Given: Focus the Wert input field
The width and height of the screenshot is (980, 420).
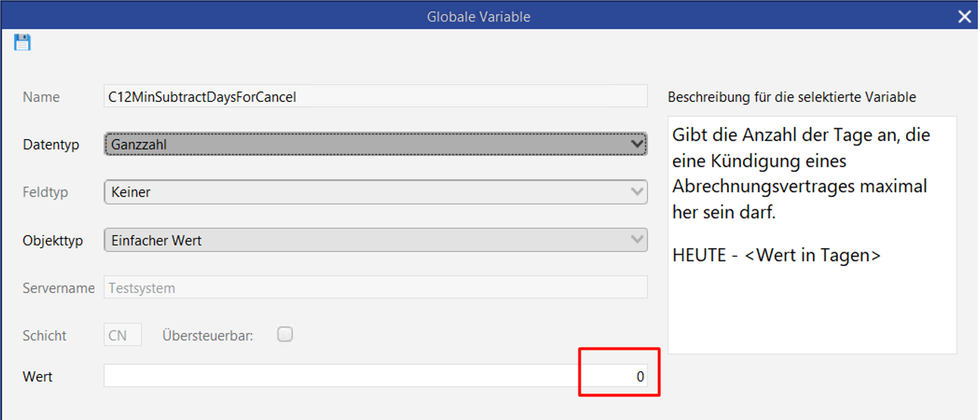Looking at the screenshot, I should tap(376, 376).
